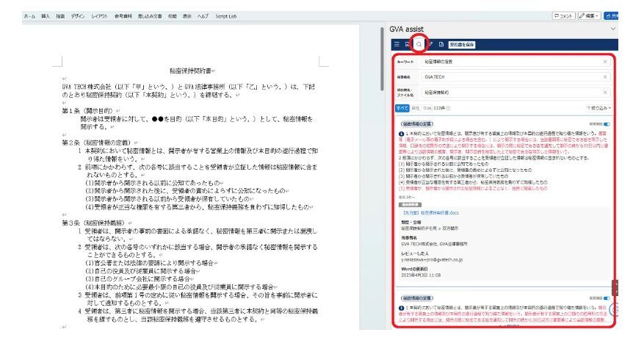Open the 表示 ribbon tab
The height and width of the screenshot is (349, 644).
tap(187, 16)
